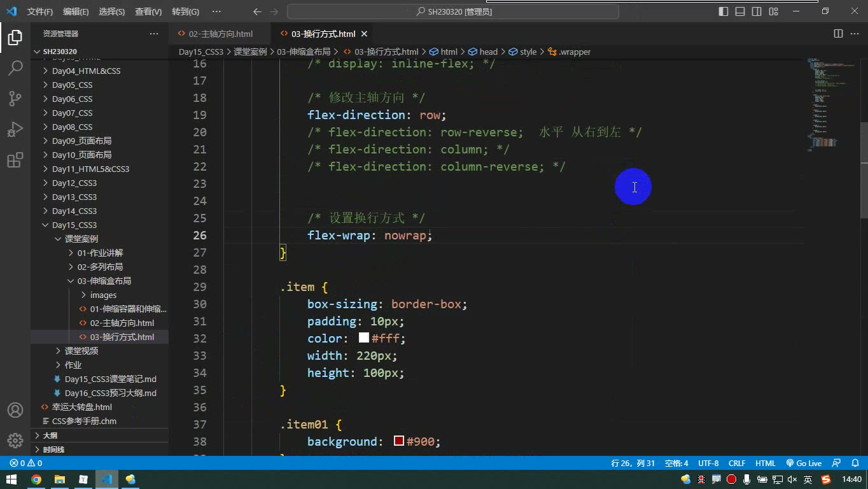Open the 查看(V) menu
This screenshot has width=868, height=489.
pyautogui.click(x=148, y=11)
